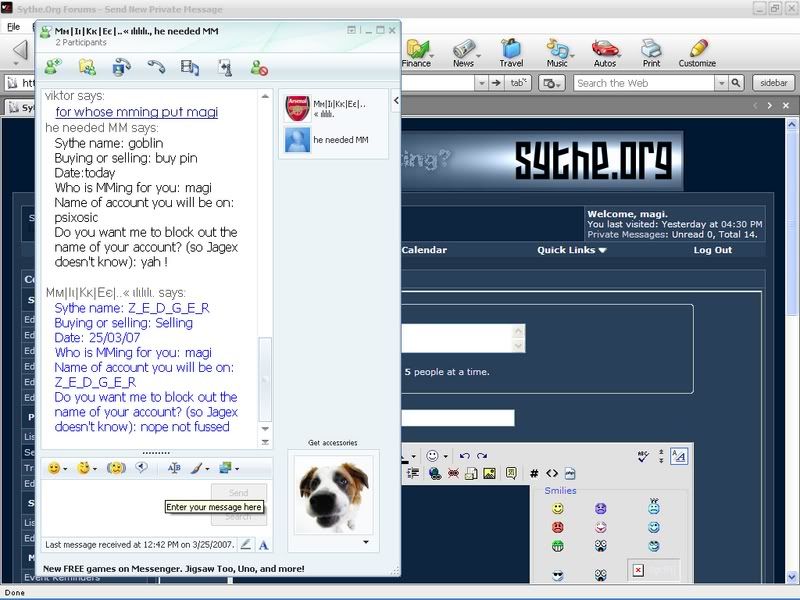Open the Get accessories link
This screenshot has width=800, height=600.
pos(333,443)
